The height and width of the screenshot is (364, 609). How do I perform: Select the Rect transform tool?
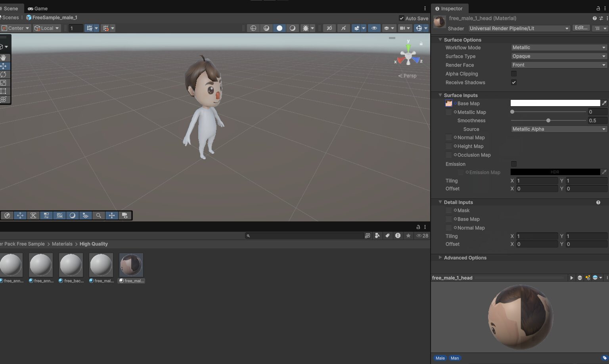pyautogui.click(x=4, y=91)
